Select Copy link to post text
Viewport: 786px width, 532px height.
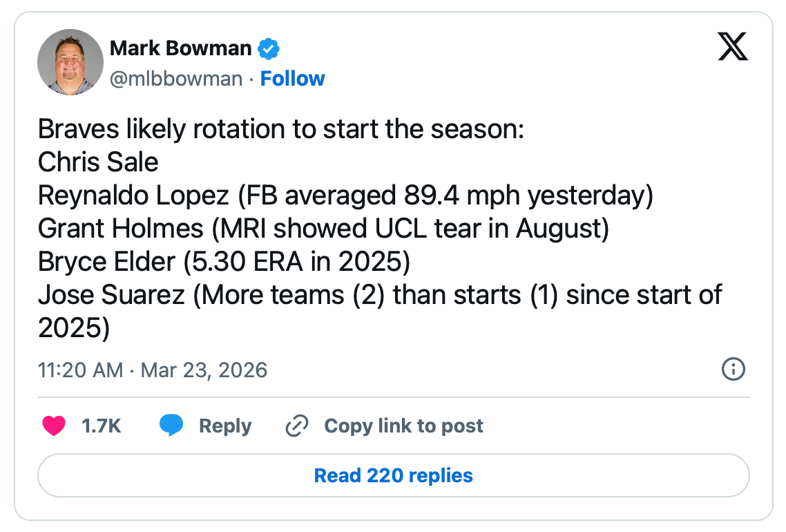[403, 426]
